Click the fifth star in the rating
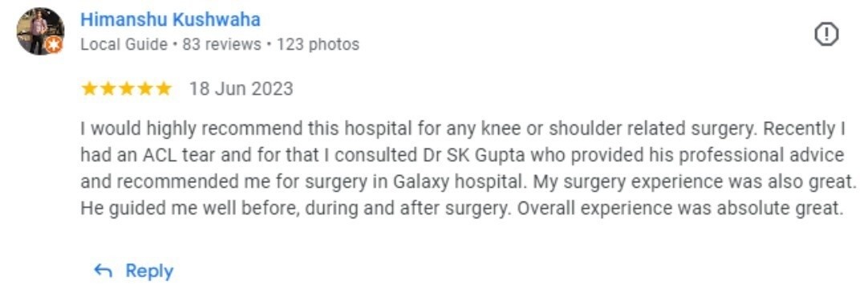The image size is (868, 289). 164,88
